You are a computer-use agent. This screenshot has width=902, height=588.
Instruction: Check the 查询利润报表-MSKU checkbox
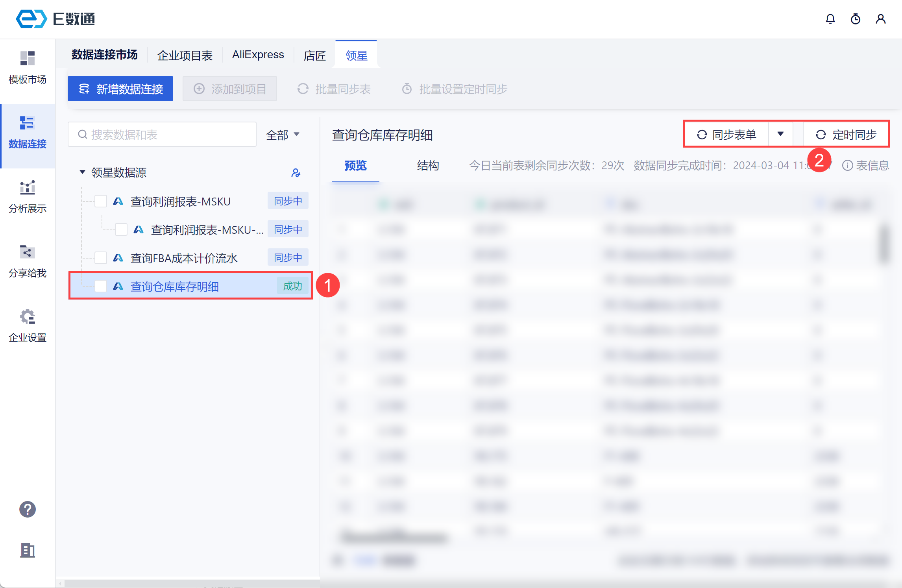[x=101, y=201]
